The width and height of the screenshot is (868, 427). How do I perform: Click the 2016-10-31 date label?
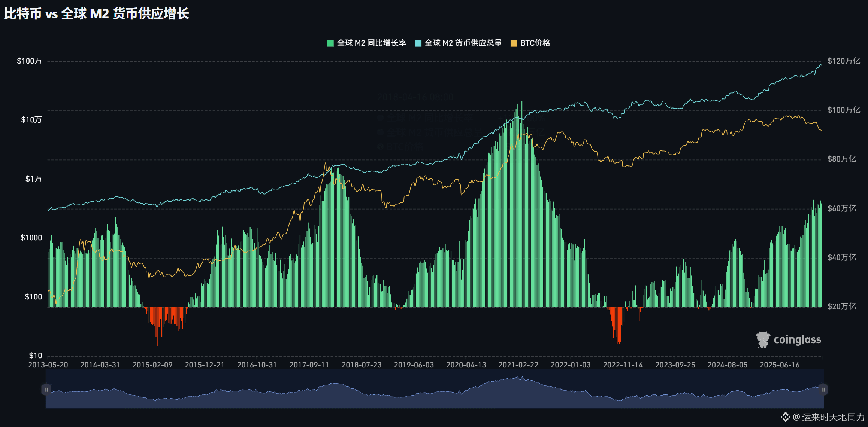click(x=257, y=365)
